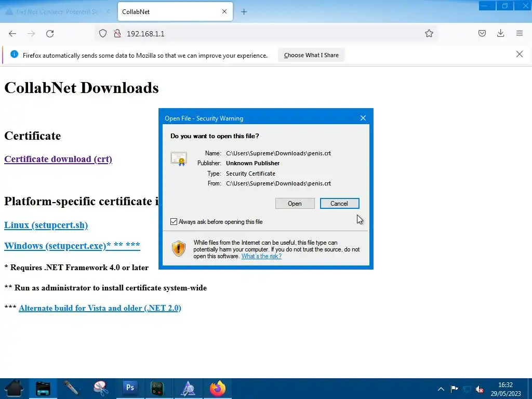The image size is (532, 399).
Task: Open the Firefox hamburger application menu
Action: pos(520,33)
